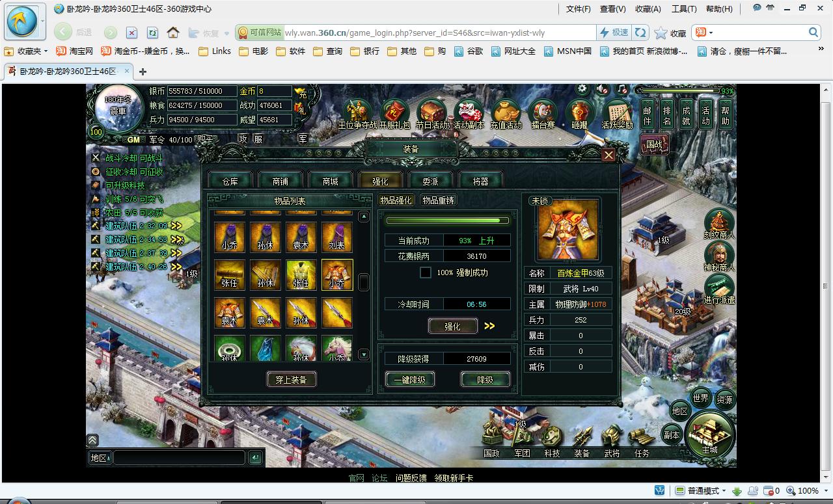
Task: Open the 活动副本 lion dance icon
Action: (469, 112)
